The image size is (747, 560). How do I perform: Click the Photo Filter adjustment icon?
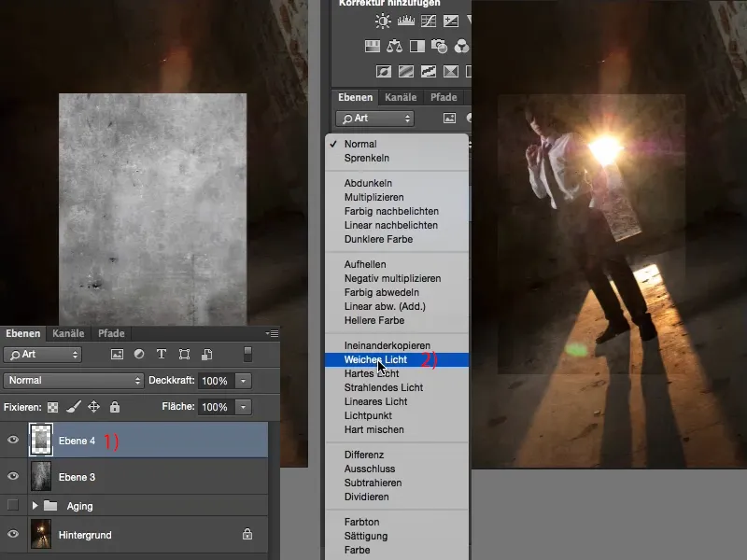tap(438, 44)
